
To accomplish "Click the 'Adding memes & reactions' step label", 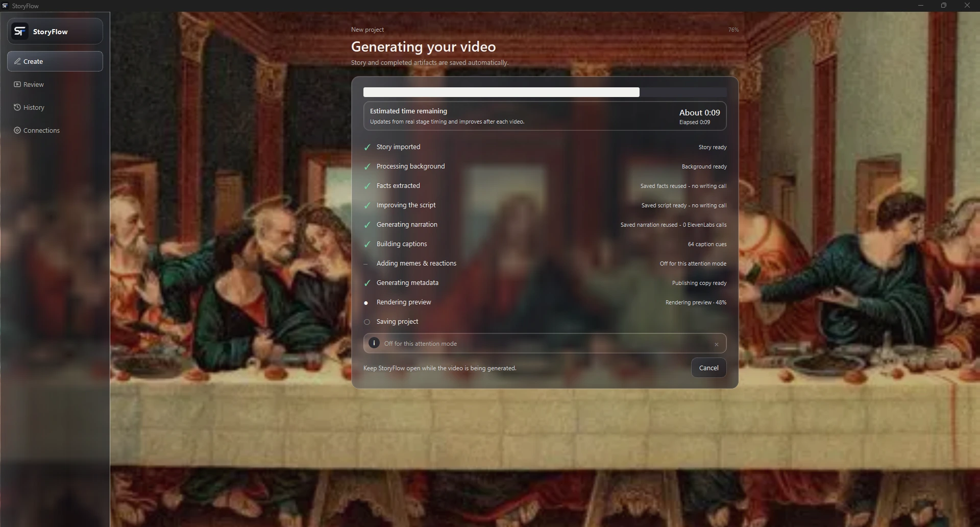I will [x=416, y=263].
